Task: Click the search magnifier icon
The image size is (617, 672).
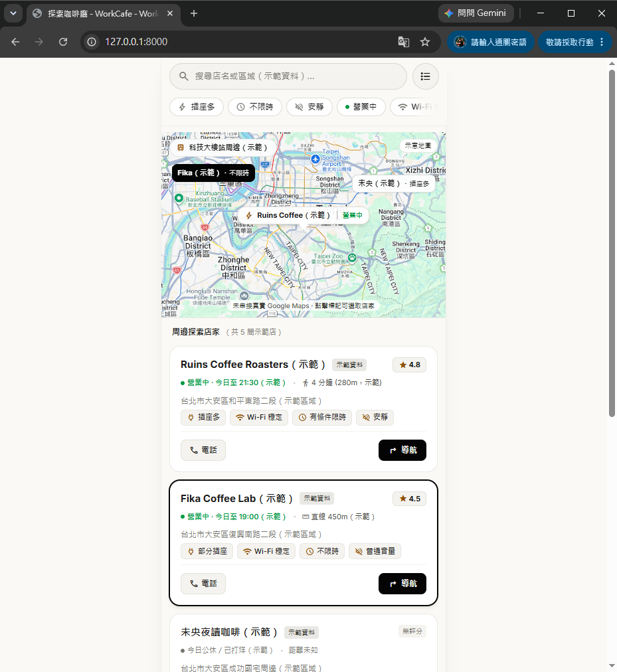Action: tap(183, 76)
